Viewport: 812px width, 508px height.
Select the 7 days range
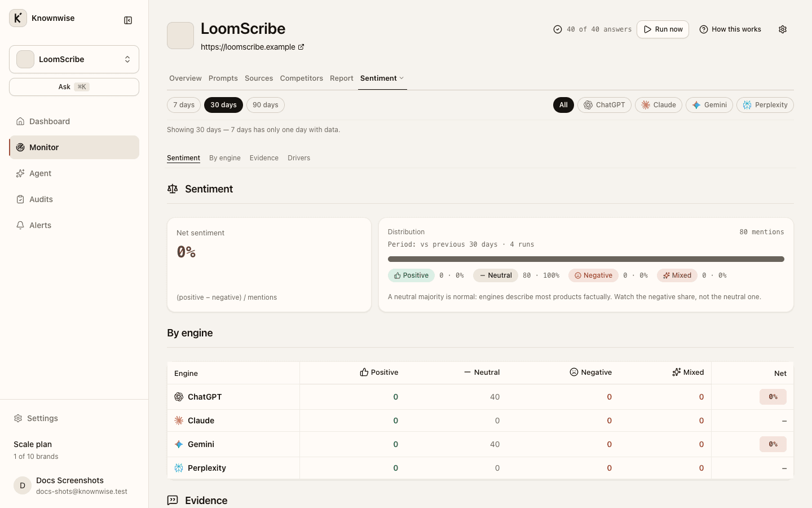(184, 105)
